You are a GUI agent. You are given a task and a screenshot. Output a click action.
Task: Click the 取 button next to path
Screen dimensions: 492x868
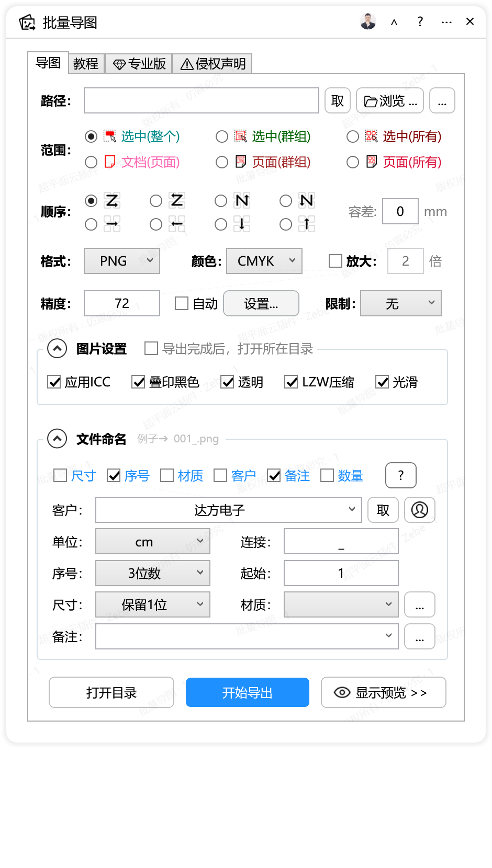pos(338,100)
